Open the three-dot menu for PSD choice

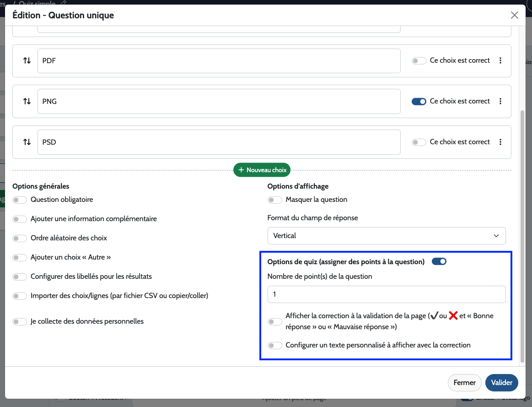coord(500,142)
